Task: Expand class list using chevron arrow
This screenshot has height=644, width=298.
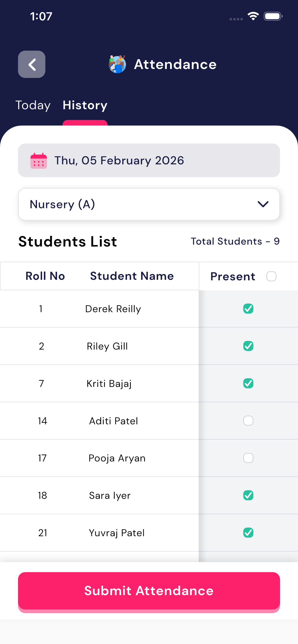Action: (263, 204)
